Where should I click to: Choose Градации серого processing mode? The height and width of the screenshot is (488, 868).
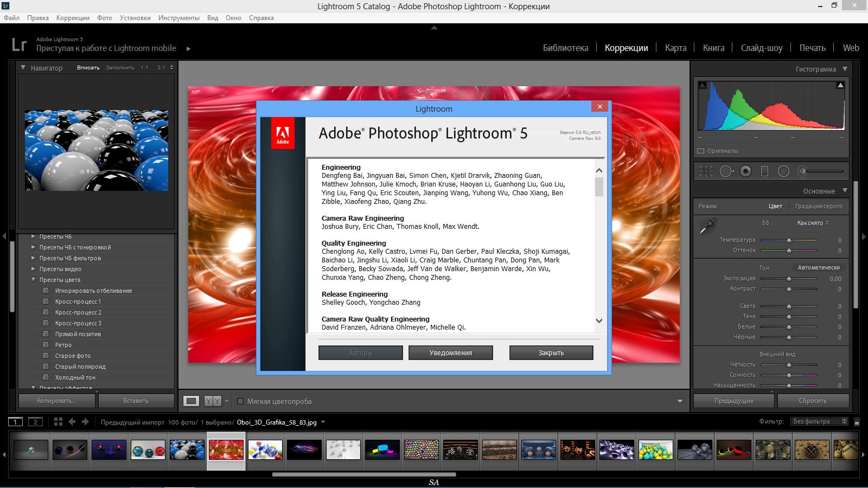[x=819, y=207]
